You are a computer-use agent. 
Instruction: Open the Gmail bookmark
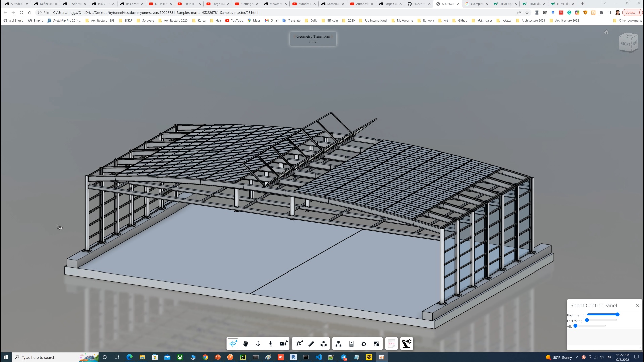coord(271,21)
